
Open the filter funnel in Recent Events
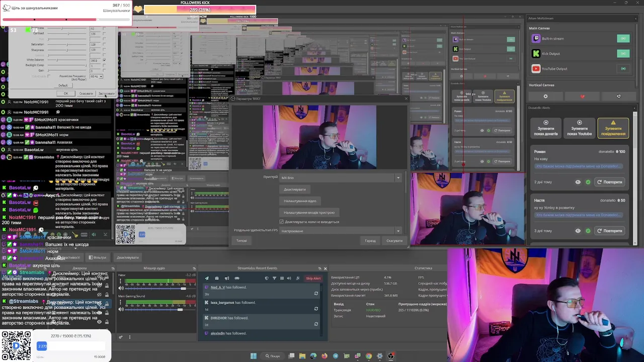point(274,278)
